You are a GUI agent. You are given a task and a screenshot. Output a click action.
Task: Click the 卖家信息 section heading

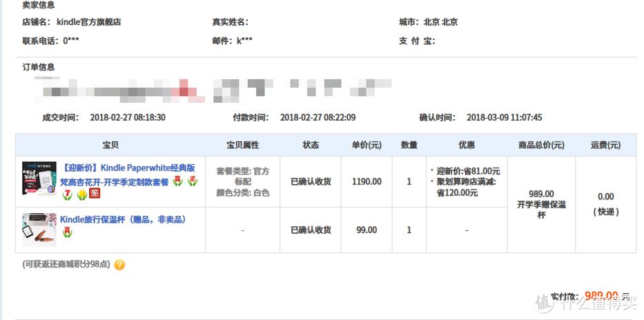(x=38, y=6)
